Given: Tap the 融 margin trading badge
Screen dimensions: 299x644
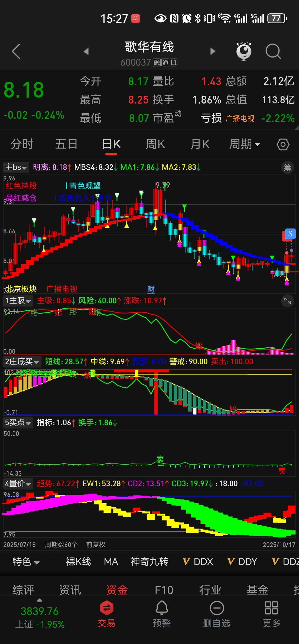Looking at the screenshot, I should point(157,63).
